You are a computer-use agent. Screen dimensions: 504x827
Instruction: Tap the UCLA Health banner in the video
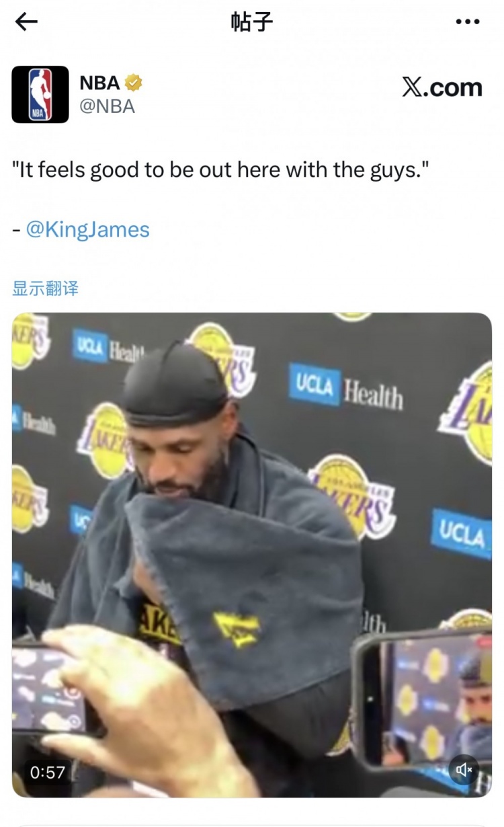[346, 387]
